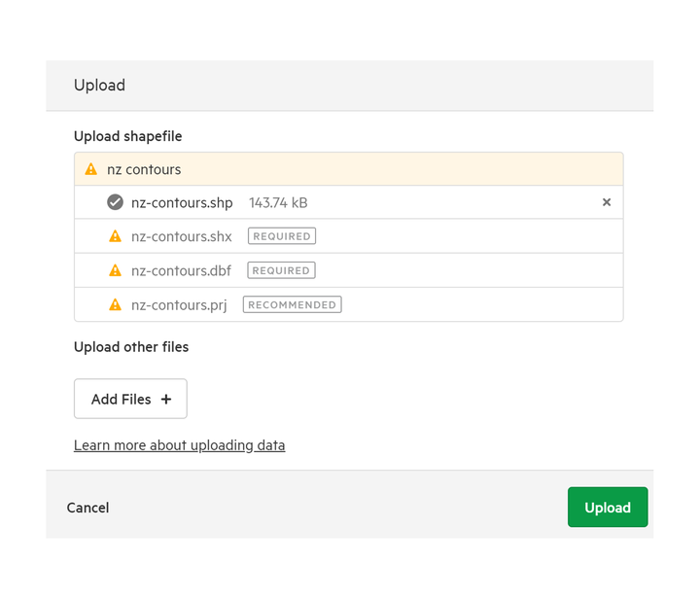Click the nz-contours.dbf file row
Screen dimensions: 700x599
[x=349, y=270]
